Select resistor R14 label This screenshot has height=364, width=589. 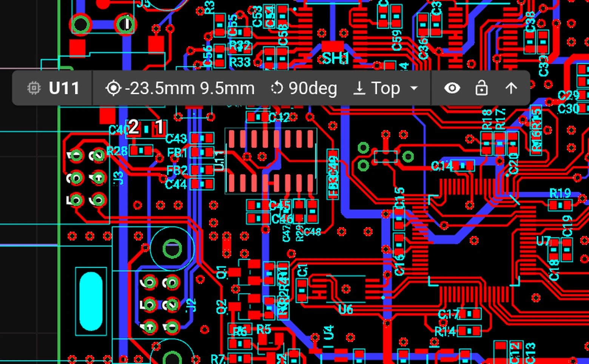pos(445,332)
